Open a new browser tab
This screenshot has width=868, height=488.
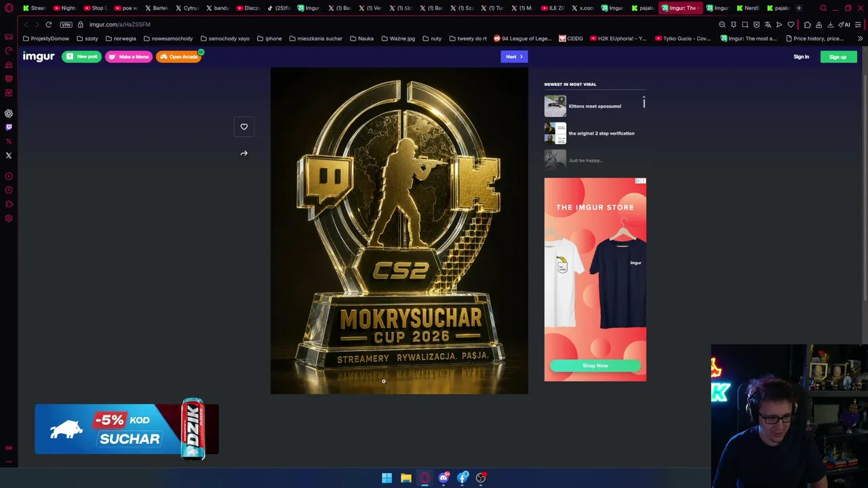(799, 8)
